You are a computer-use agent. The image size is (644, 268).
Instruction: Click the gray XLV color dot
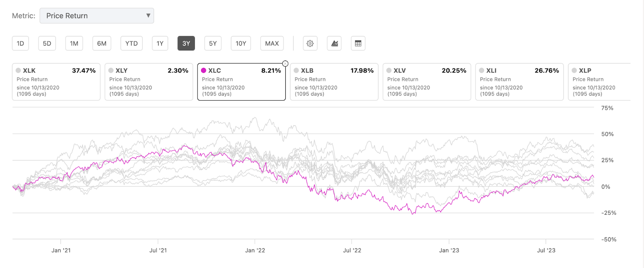point(389,71)
